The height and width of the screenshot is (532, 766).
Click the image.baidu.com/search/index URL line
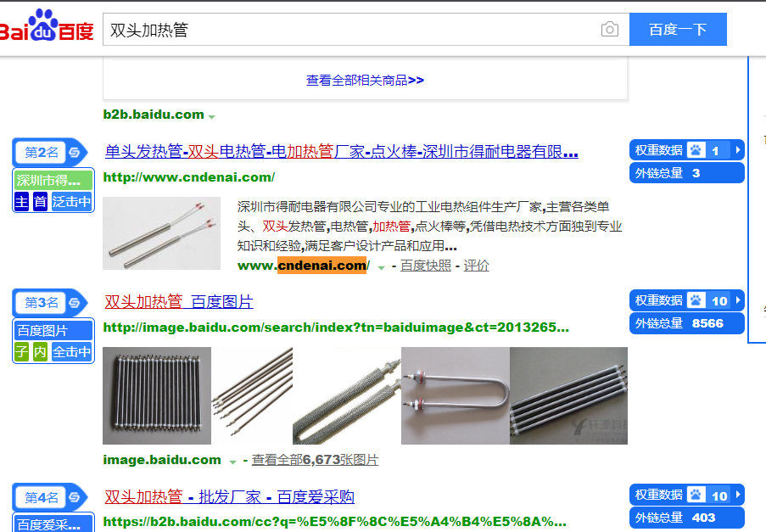click(x=336, y=327)
